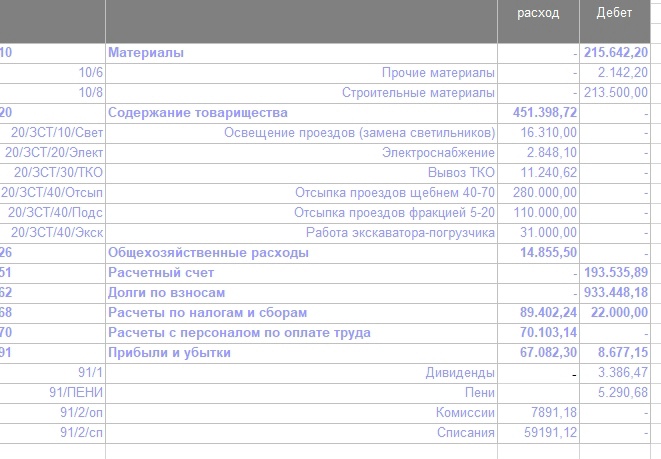Click the 'Долги по взносам' row name
The image size is (661, 459).
167,293
